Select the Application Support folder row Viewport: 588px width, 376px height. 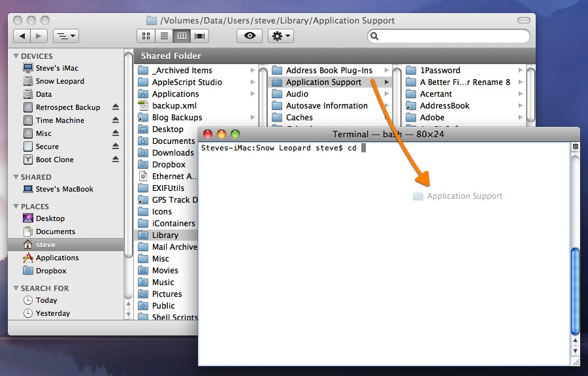click(x=331, y=82)
